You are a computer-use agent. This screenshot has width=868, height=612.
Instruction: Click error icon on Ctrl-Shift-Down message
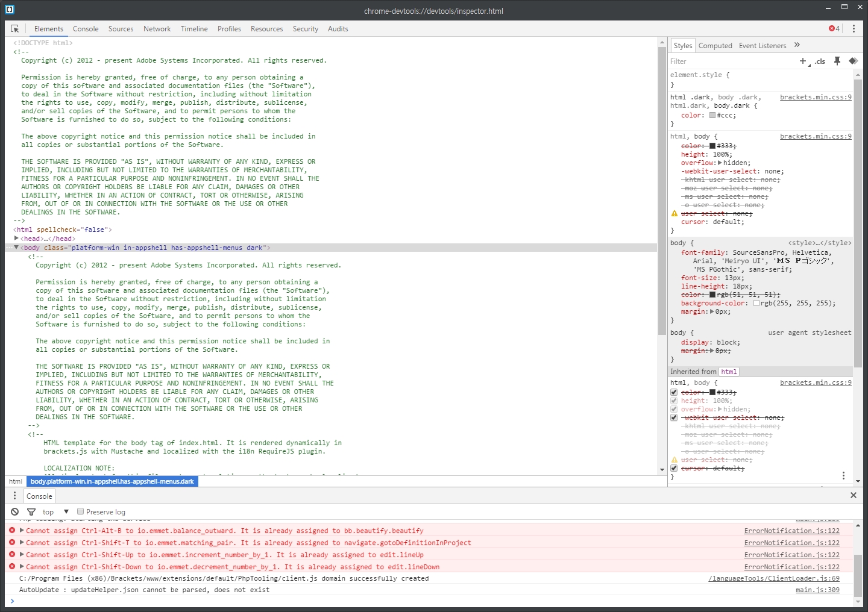click(x=12, y=567)
